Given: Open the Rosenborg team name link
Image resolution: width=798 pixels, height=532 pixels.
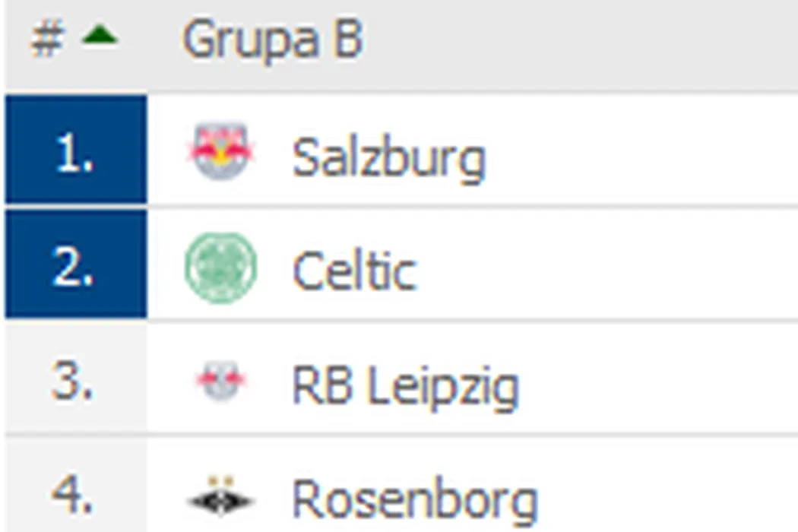Looking at the screenshot, I should [x=415, y=501].
